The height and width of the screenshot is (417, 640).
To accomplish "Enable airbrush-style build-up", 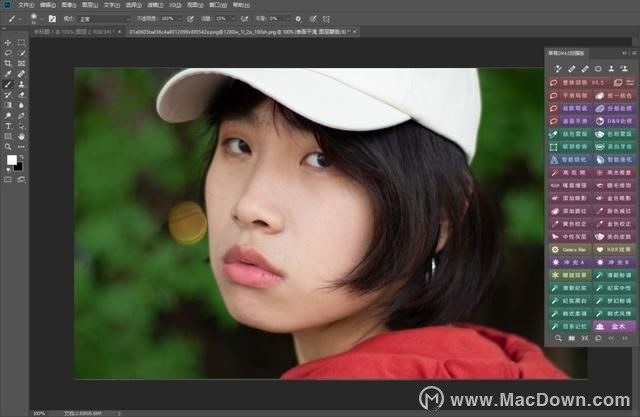I will point(244,19).
